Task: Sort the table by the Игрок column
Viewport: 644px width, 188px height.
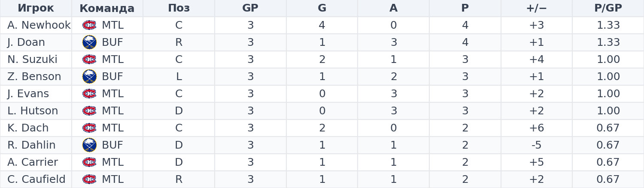Action: 36,8
